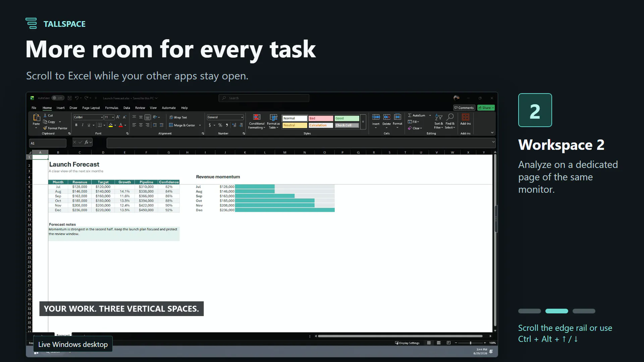This screenshot has width=644, height=362.
Task: Decrease indent in the Alignment group
Action: click(x=155, y=125)
